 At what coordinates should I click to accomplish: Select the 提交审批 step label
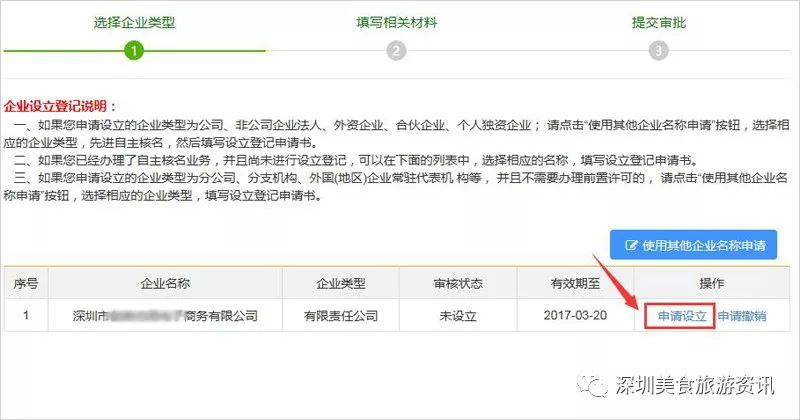659,22
